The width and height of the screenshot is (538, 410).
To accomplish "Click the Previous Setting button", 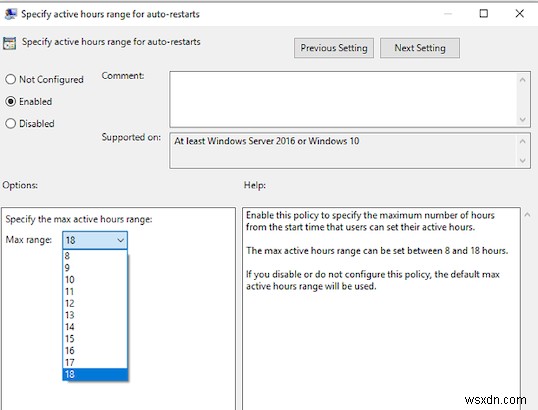I will [334, 48].
